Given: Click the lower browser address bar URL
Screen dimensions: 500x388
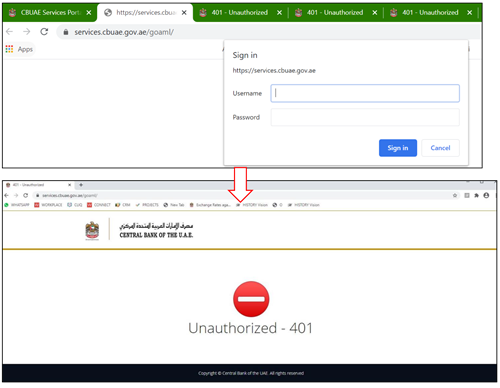Looking at the screenshot, I should tap(70, 196).
